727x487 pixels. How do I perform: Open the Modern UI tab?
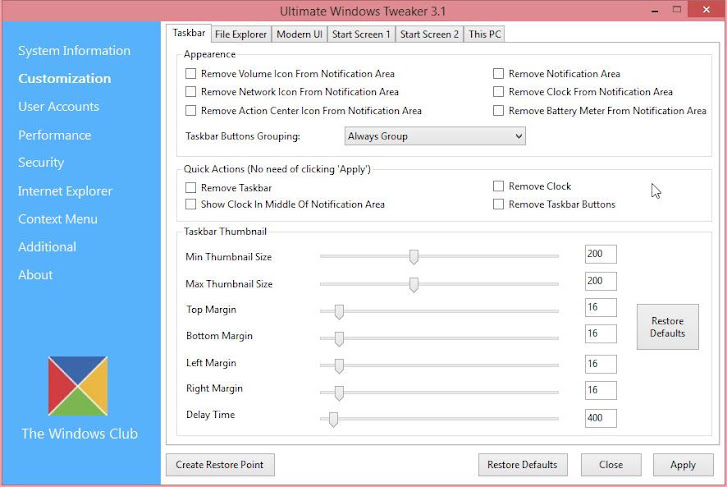tap(299, 34)
